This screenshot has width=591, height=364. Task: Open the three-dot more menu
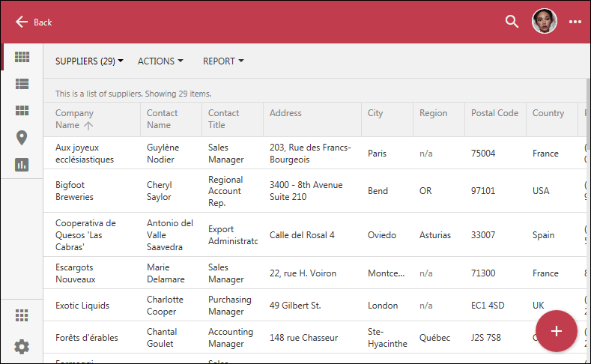click(x=575, y=22)
